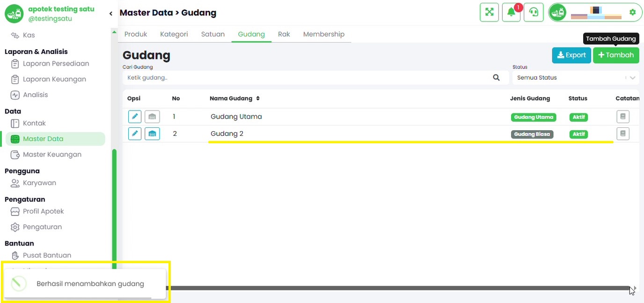644x303 pixels.
Task: Click the Berhasil menambahkan gudang toast
Action: 85,284
